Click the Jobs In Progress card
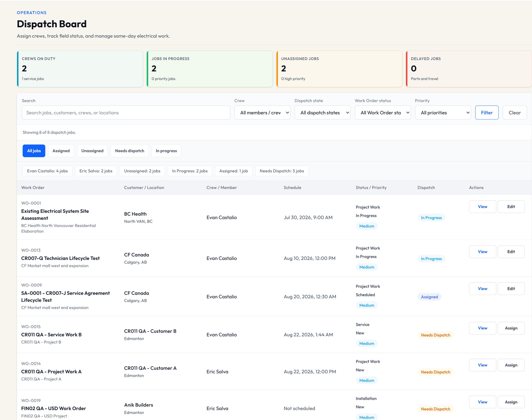Screen dimensions: 532x420 (x=210, y=69)
